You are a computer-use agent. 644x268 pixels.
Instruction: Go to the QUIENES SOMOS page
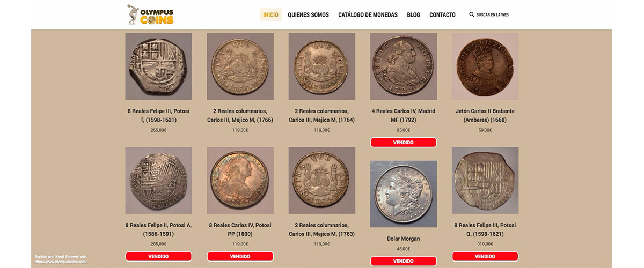[x=308, y=14]
